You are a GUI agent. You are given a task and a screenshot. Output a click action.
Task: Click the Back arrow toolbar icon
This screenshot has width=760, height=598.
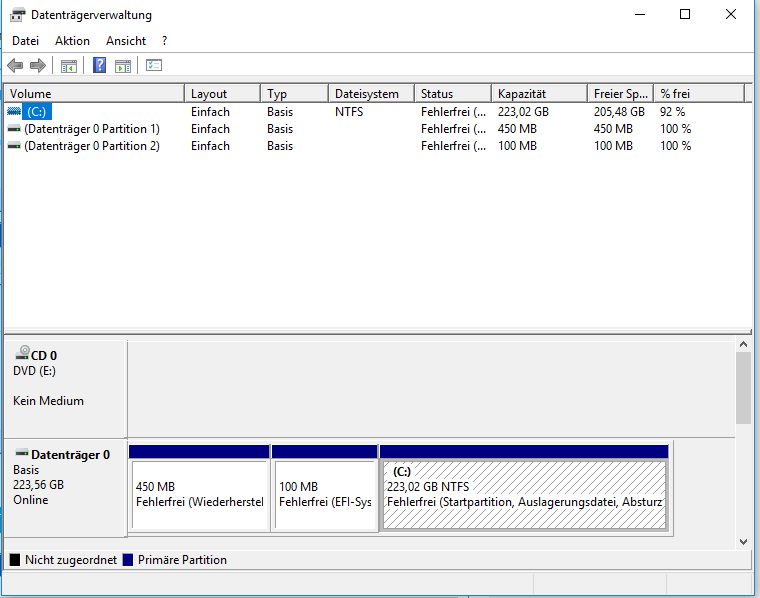(15, 65)
